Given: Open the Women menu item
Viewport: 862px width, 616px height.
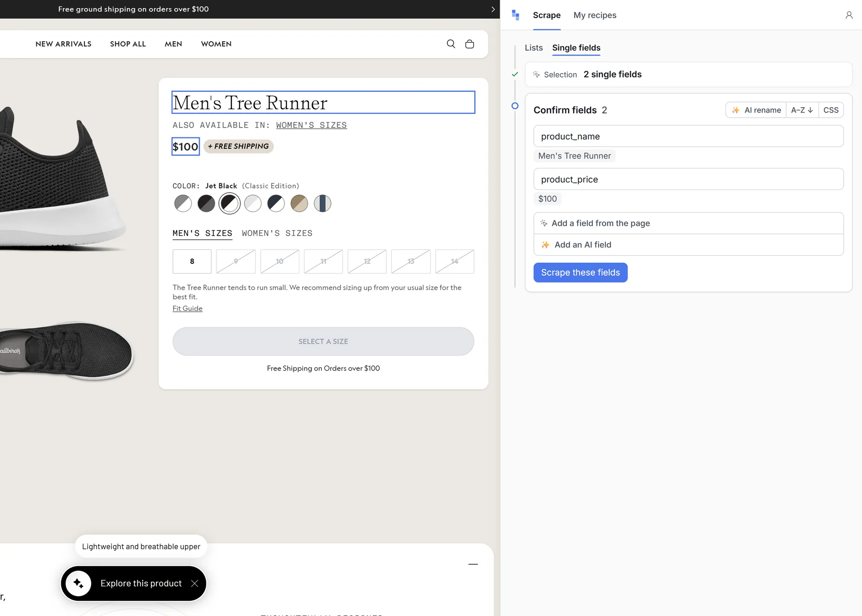Looking at the screenshot, I should tap(216, 44).
